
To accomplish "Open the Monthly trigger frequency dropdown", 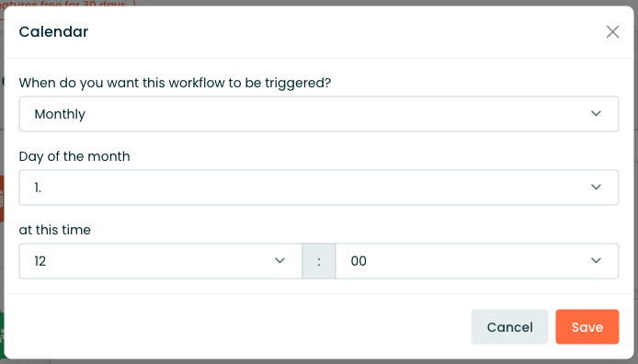I will coord(319,114).
